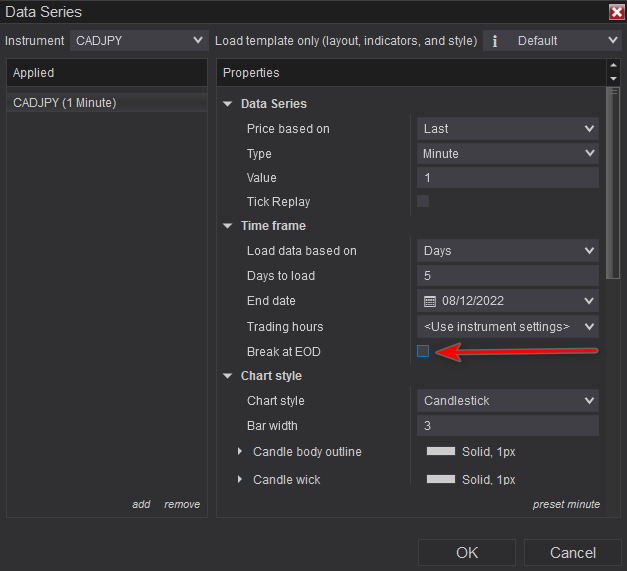Open the Trading hours dropdown

click(507, 327)
